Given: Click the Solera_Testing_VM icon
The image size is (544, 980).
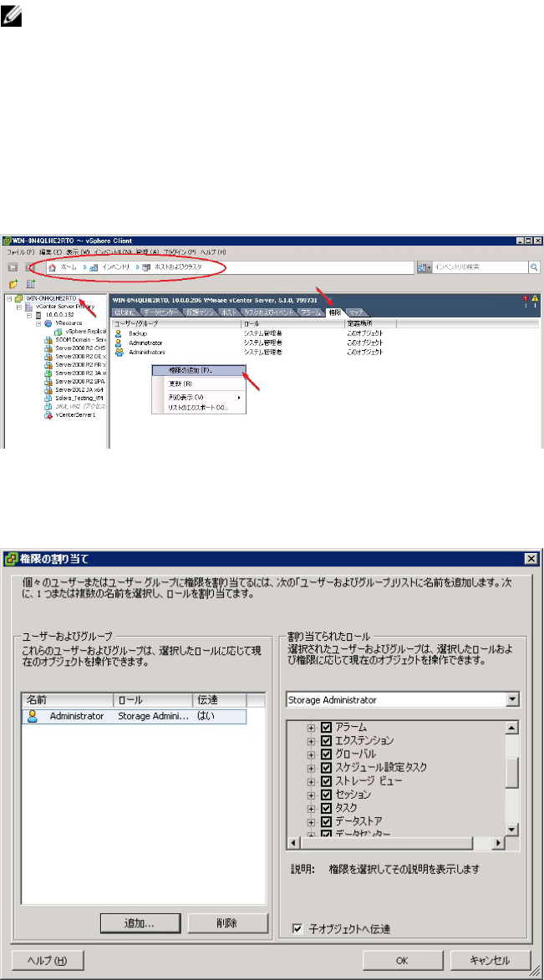Looking at the screenshot, I should pyautogui.click(x=48, y=398).
